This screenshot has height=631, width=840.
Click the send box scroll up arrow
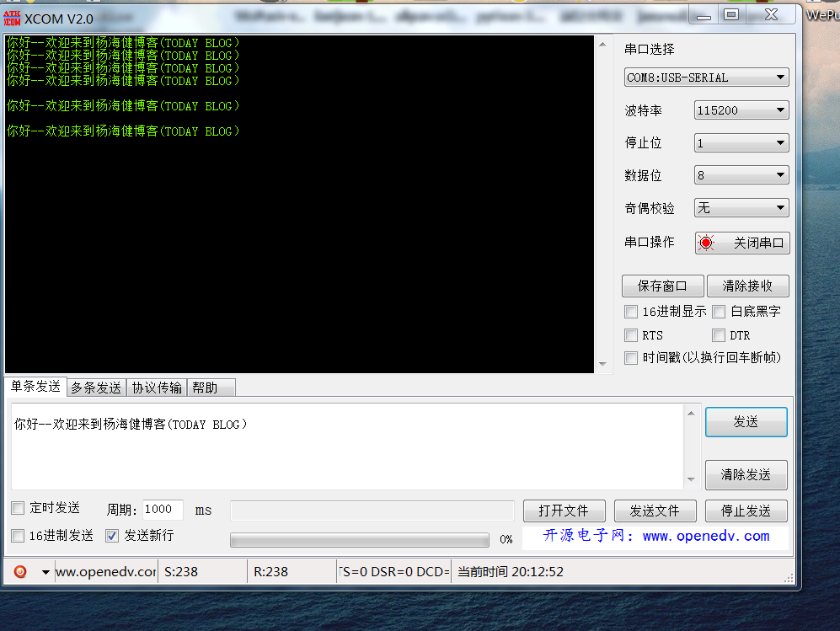691,414
